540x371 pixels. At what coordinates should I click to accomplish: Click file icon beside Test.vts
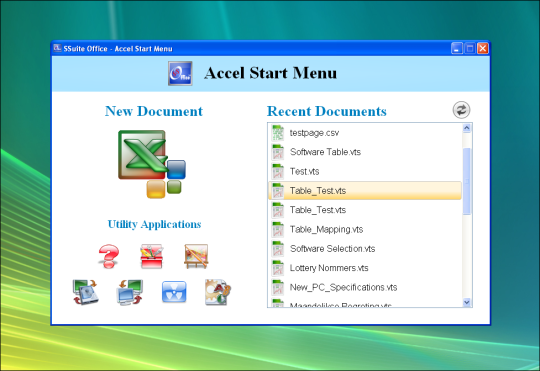278,171
